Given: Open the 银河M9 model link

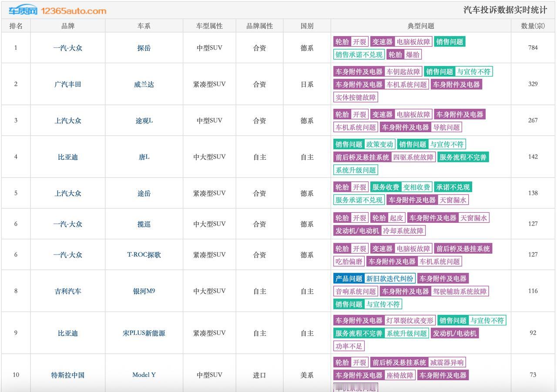Looking at the screenshot, I should (144, 291).
